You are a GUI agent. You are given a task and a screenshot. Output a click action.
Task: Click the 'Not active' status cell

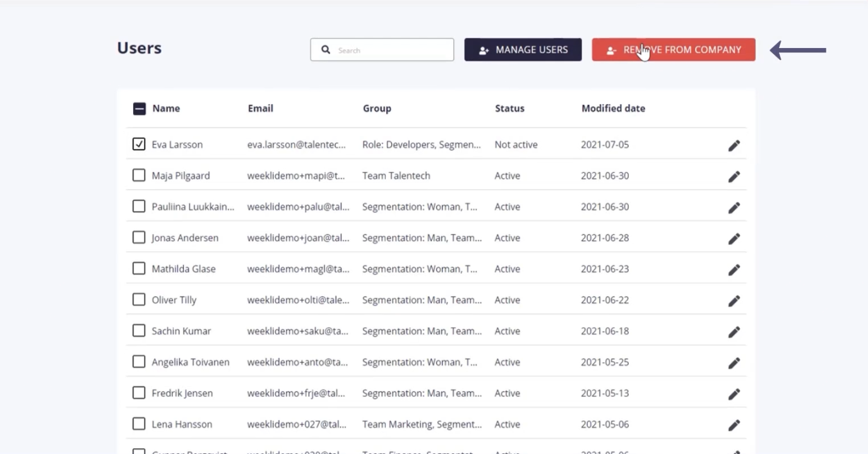(x=516, y=145)
